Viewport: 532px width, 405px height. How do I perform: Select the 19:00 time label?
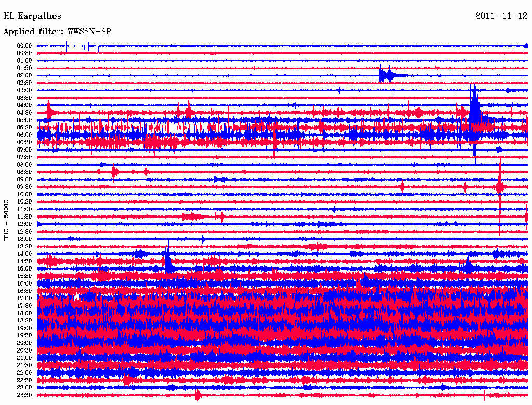(x=24, y=328)
